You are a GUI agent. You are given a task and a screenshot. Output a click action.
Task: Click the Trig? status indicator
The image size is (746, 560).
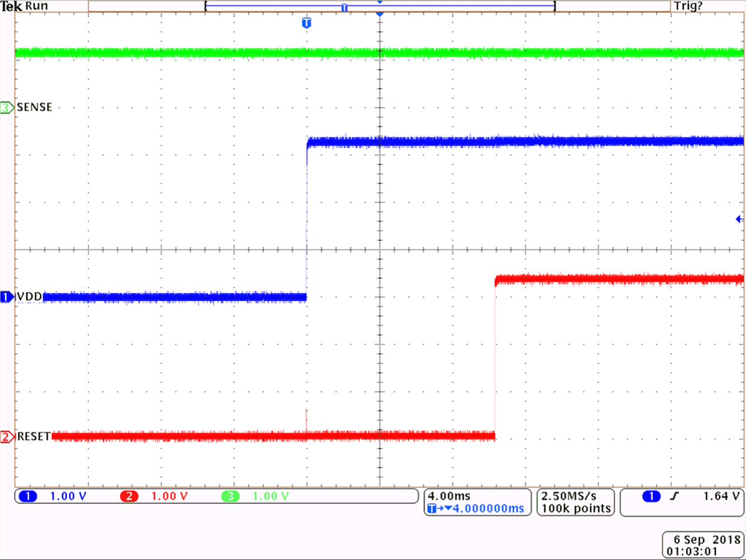pos(687,6)
